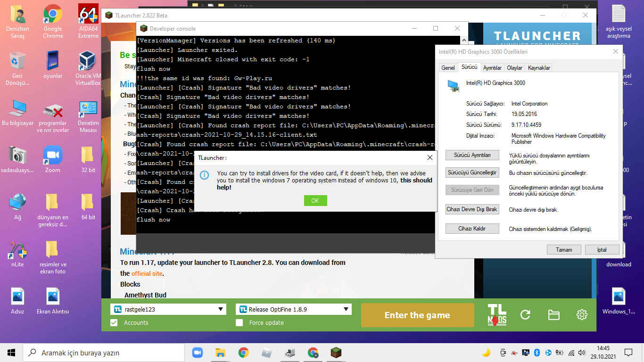Toggle the Accounts checkbox
This screenshot has height=362, width=644.
(114, 322)
